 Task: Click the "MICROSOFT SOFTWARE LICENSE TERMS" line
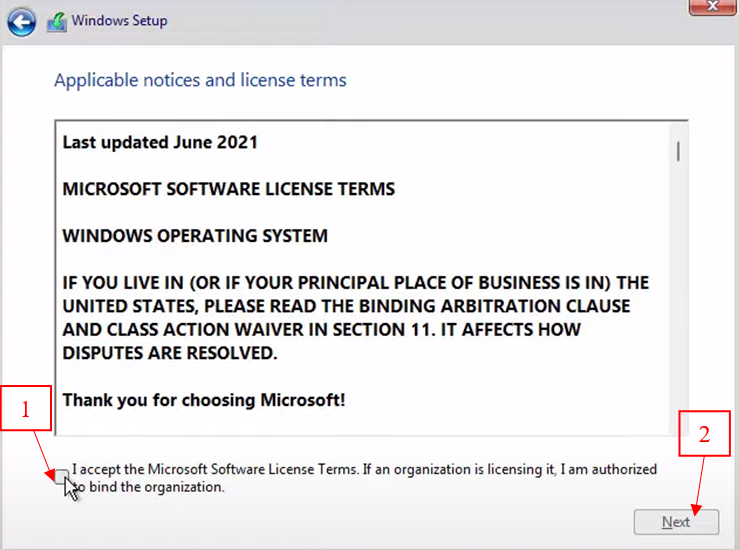228,189
